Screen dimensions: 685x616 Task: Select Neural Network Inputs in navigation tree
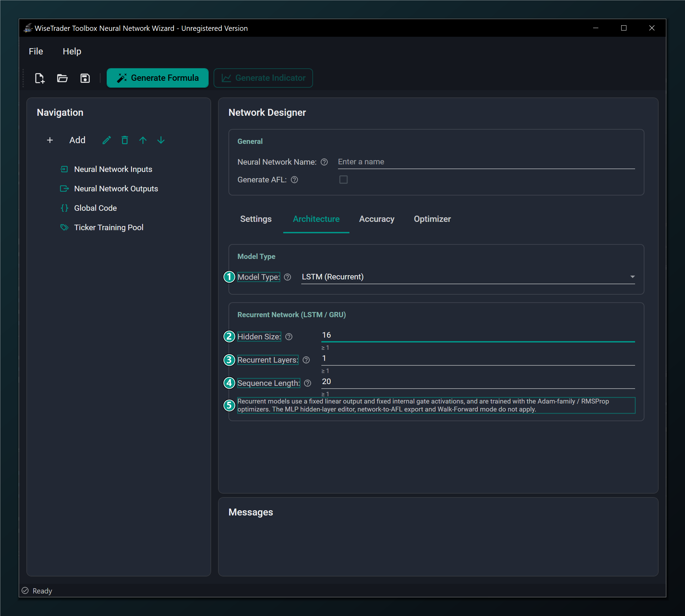113,169
